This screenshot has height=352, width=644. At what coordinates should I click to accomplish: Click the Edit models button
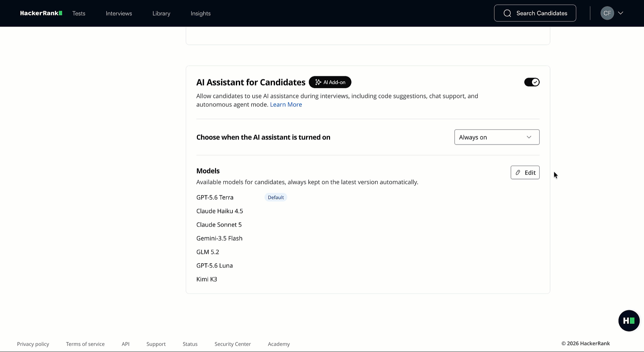point(525,172)
